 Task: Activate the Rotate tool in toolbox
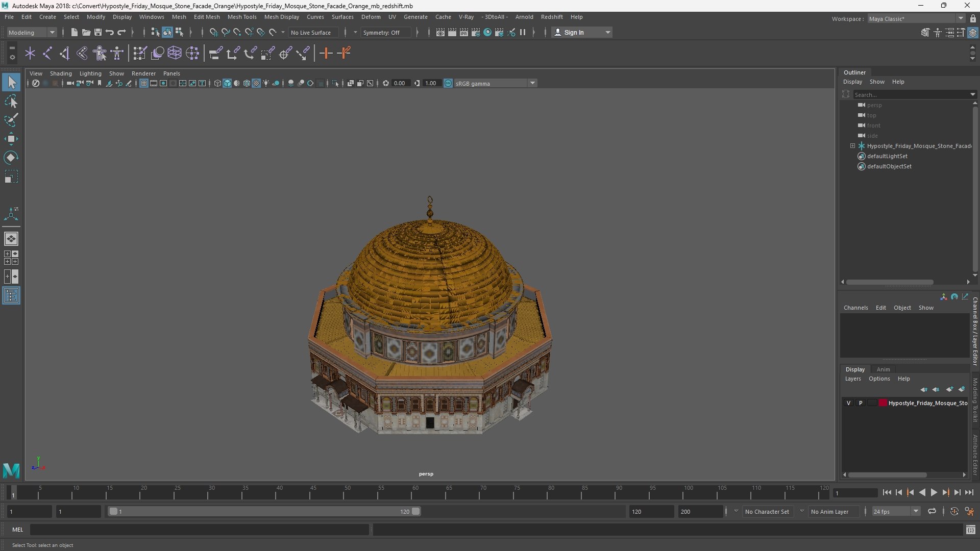[11, 158]
